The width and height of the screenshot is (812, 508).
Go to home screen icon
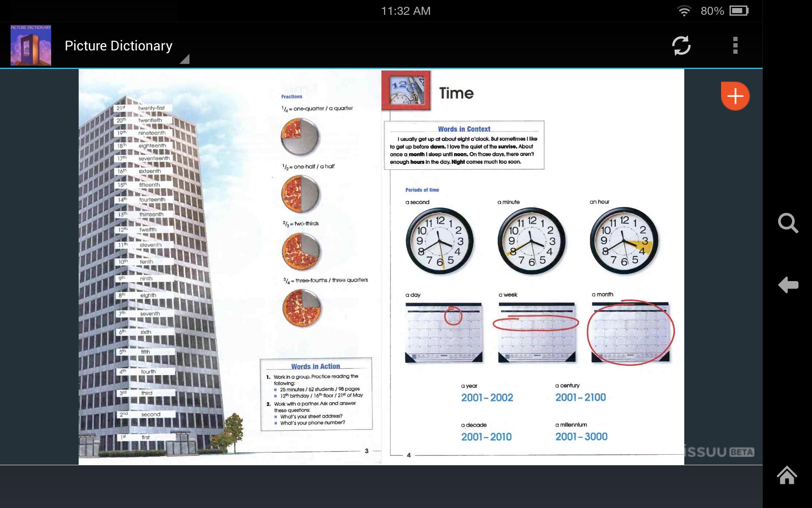pos(787,475)
